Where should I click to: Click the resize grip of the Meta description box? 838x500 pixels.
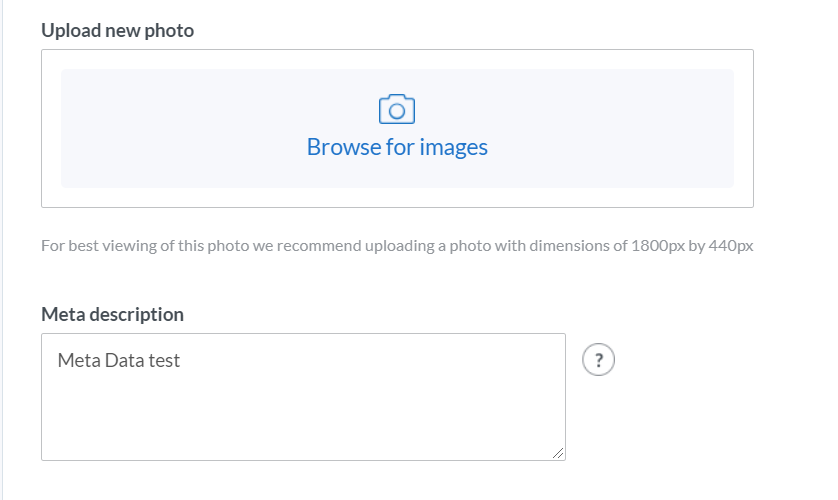[x=558, y=453]
